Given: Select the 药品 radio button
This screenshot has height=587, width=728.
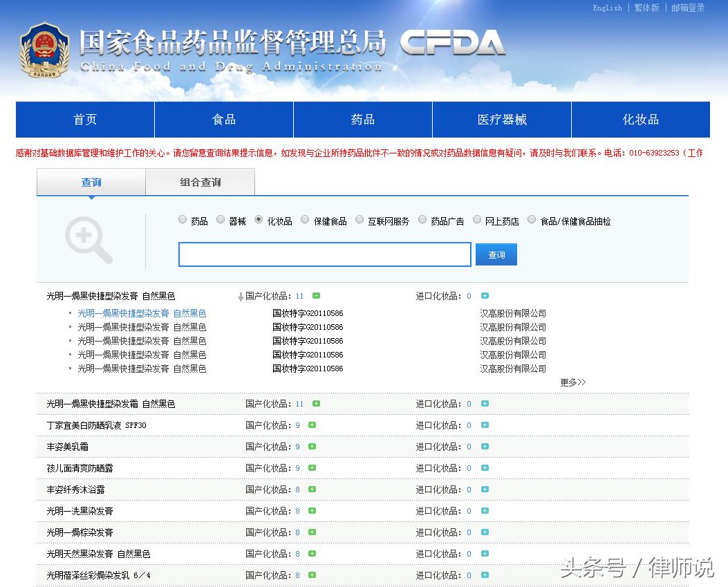Looking at the screenshot, I should tap(182, 219).
